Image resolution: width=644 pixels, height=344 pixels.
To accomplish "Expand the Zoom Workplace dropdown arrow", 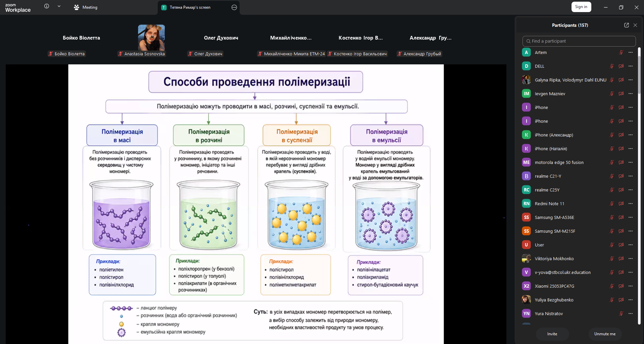I will click(59, 6).
